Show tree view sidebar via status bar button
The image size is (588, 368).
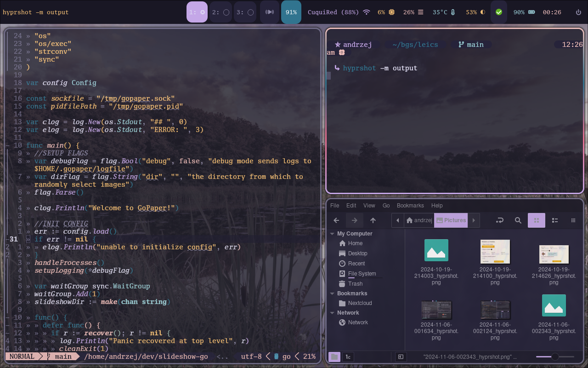click(348, 356)
